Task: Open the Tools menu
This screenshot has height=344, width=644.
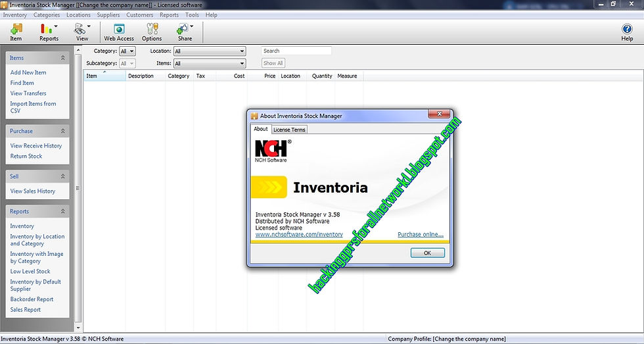Action: pos(192,14)
